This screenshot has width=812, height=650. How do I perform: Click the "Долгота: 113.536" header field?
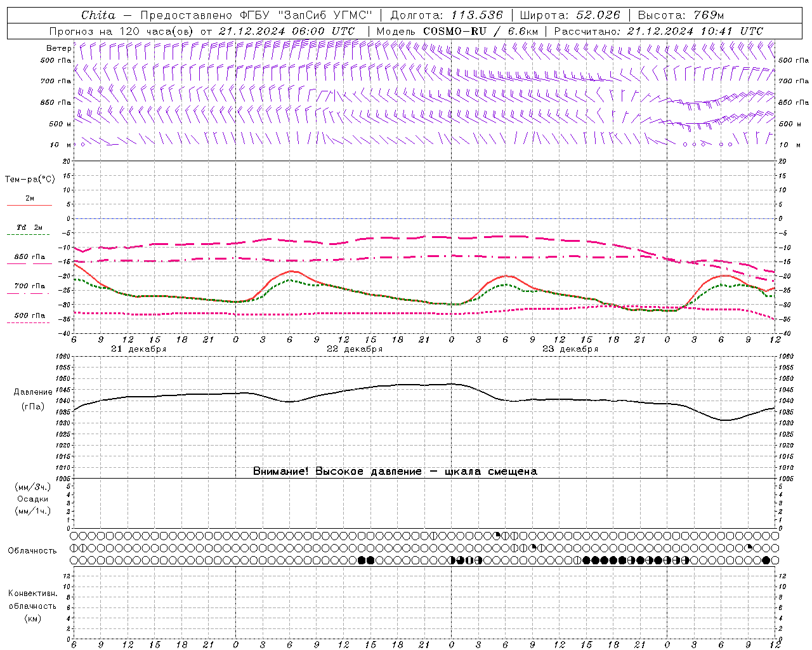(447, 15)
